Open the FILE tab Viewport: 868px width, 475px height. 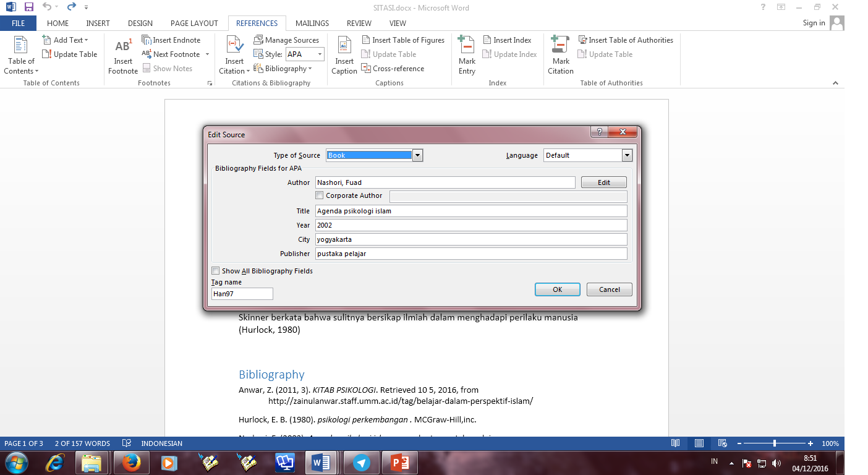click(18, 23)
